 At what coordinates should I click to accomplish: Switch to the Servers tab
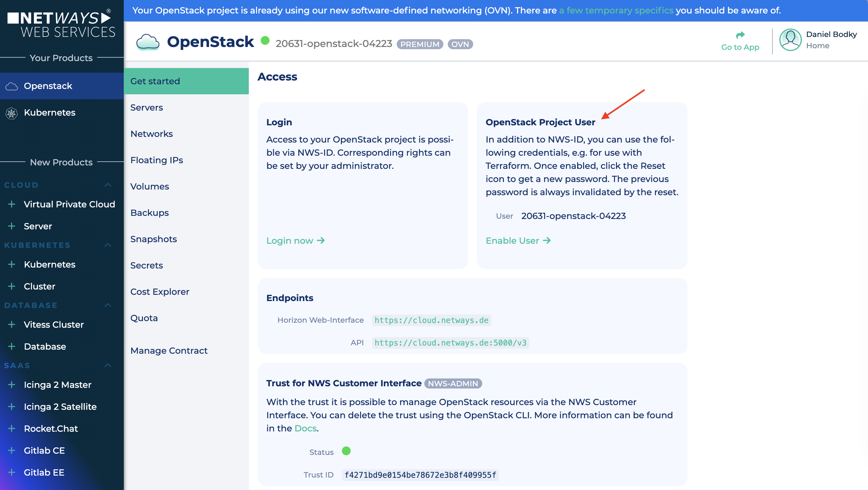[146, 107]
